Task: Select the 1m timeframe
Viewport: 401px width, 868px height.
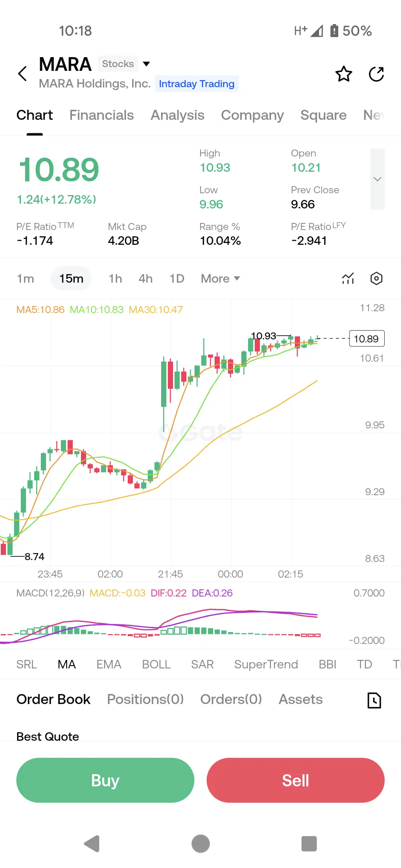Action: pos(26,279)
